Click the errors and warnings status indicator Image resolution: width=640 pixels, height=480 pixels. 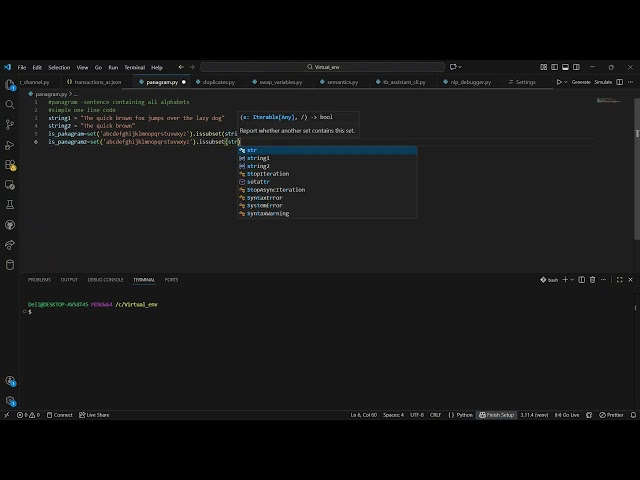(x=29, y=415)
